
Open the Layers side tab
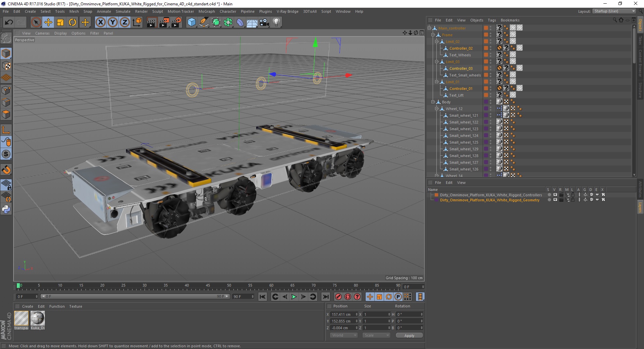640,207
